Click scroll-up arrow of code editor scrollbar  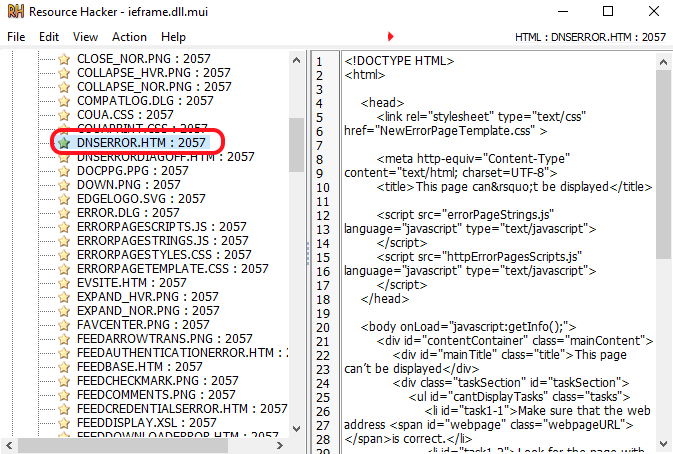click(664, 59)
